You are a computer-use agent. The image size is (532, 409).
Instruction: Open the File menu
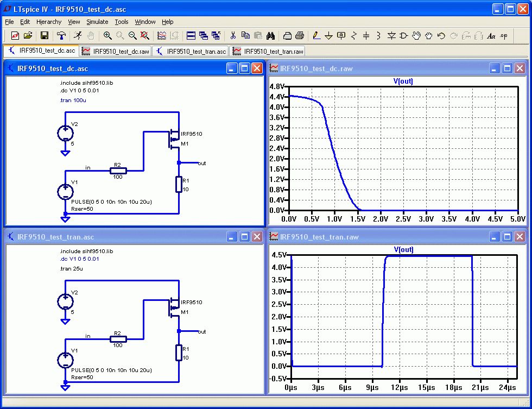pyautogui.click(x=9, y=22)
